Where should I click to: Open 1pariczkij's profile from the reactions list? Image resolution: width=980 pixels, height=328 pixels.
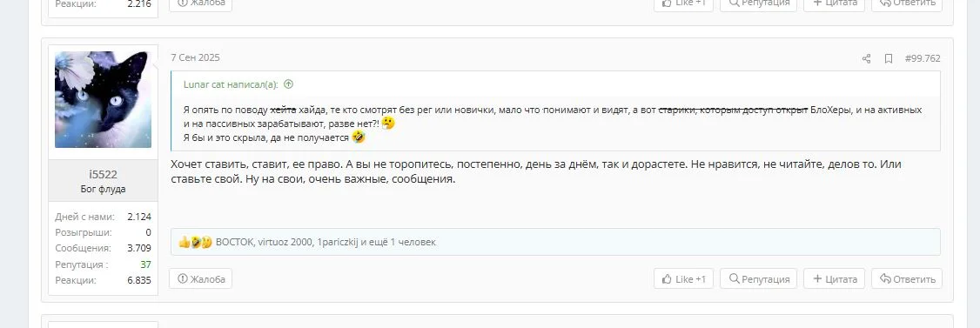coord(338,243)
